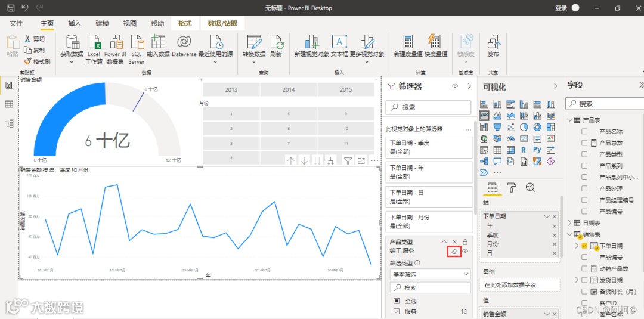The image size is (644, 319).
Task: Click the 发布 publish icon
Action: pos(493,42)
